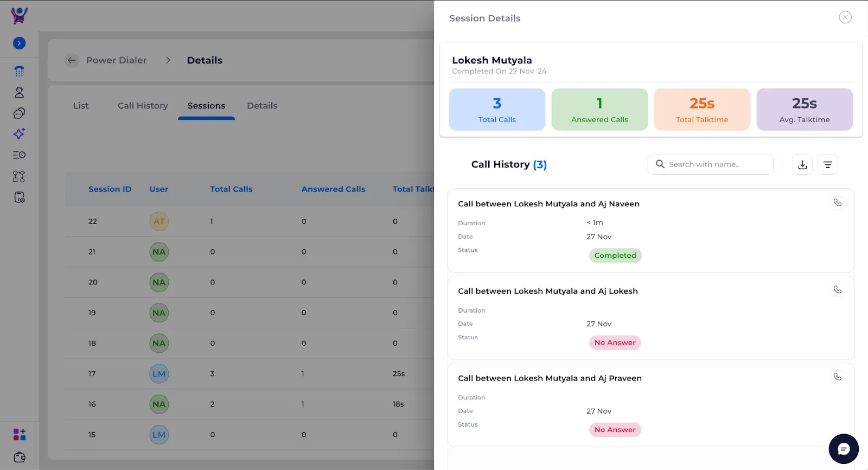Select session ID 17 cell

(x=92, y=374)
